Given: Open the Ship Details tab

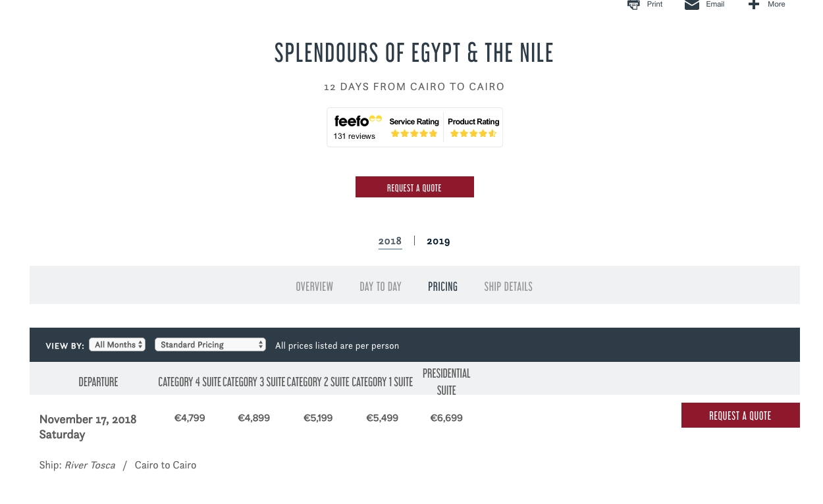Looking at the screenshot, I should (x=508, y=286).
